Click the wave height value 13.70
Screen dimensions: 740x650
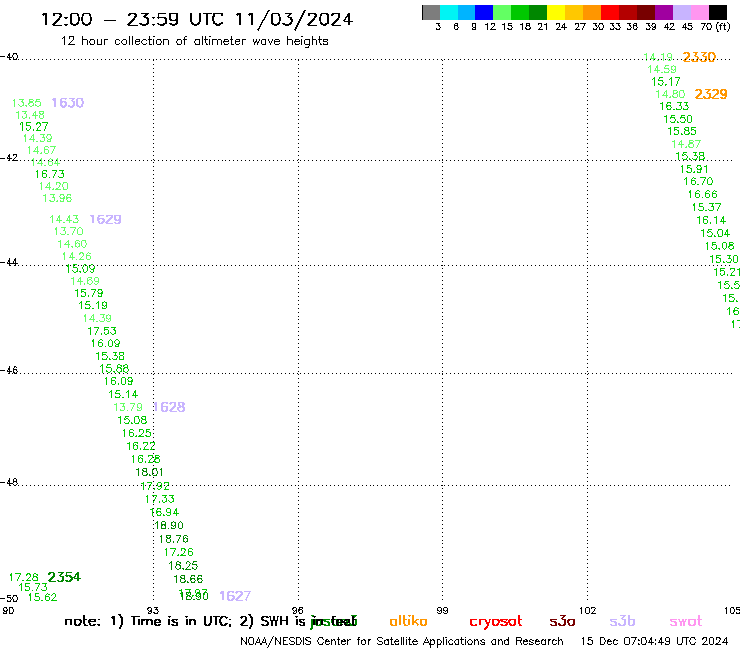click(68, 232)
